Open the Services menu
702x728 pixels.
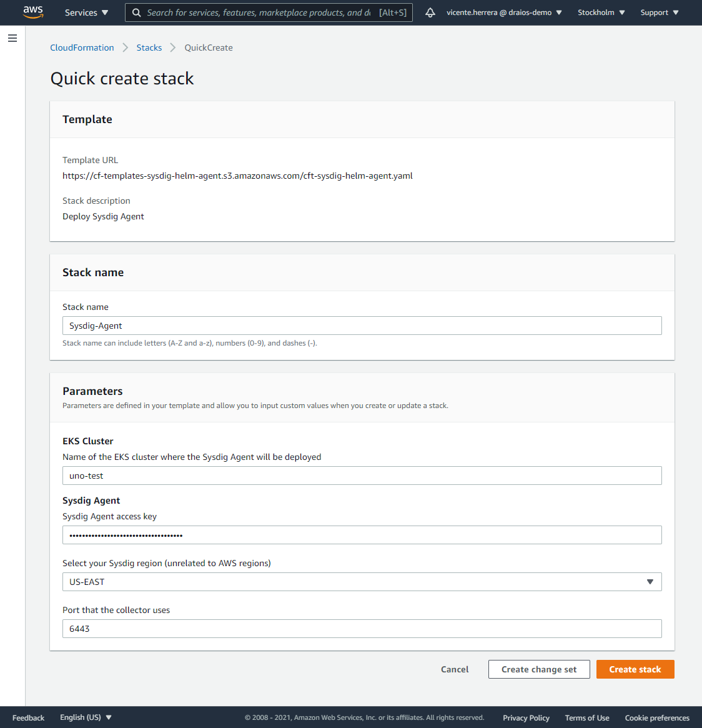[86, 12]
